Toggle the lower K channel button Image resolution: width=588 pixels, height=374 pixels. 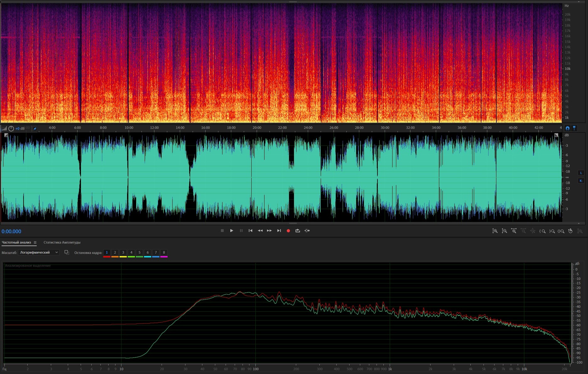[581, 181]
